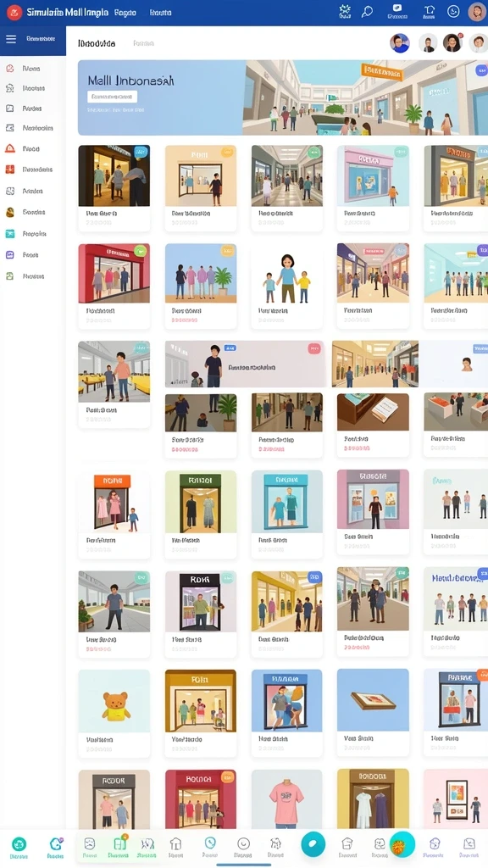Click the teal circular icon at bottom-left corner
The image size is (488, 868).
coord(19,843)
